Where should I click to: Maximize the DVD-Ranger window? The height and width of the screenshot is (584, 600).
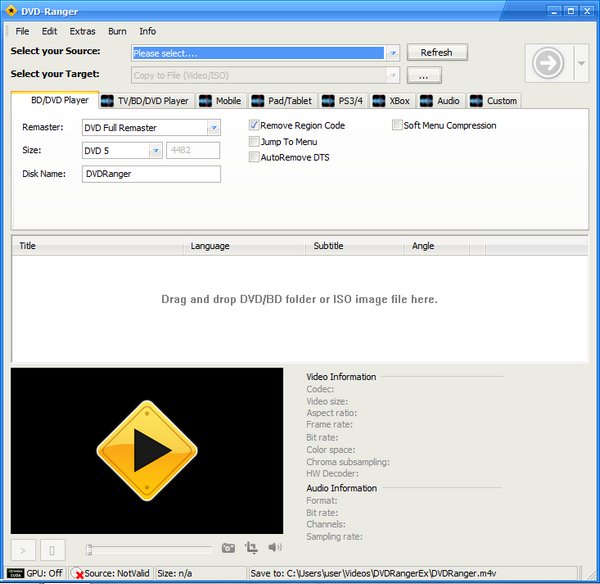point(570,11)
